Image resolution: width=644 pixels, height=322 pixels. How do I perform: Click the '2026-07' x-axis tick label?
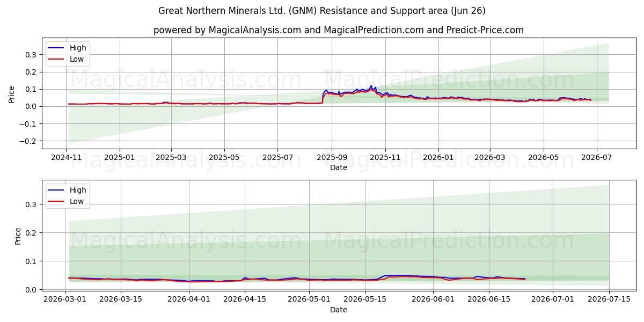pyautogui.click(x=596, y=158)
